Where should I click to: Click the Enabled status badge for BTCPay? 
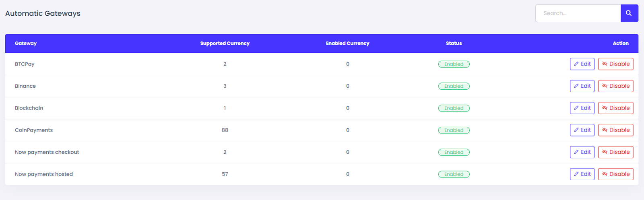454,64
